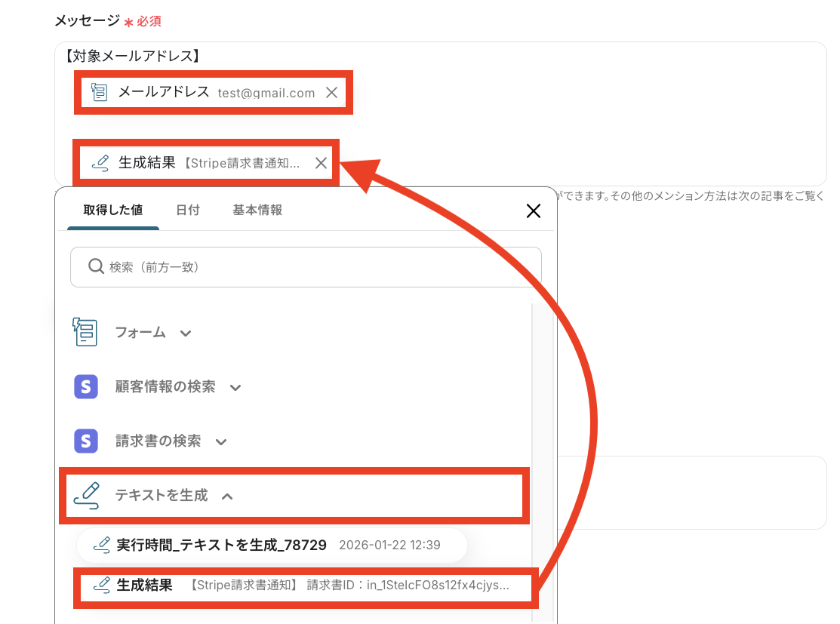Image resolution: width=840 pixels, height=624 pixels.
Task: Click the 請求書の検索 section label
Action: point(158,441)
